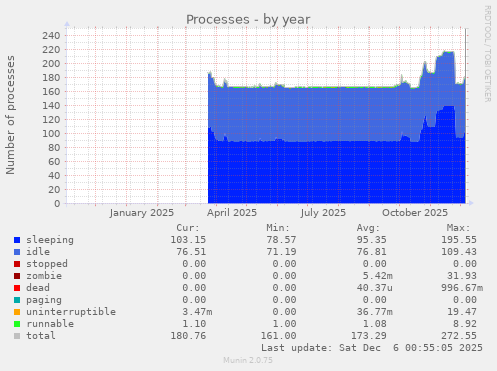
Task: Click the 'dead' legend label
Action: coord(38,288)
